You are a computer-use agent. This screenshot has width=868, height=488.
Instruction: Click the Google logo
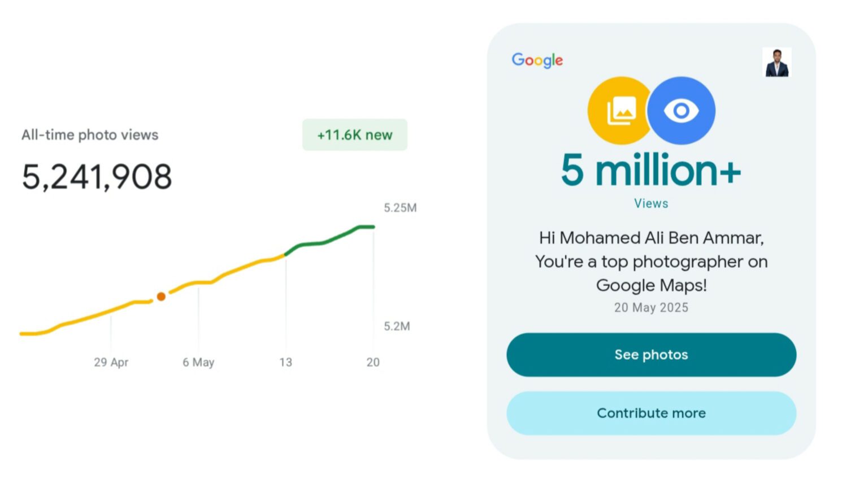pyautogui.click(x=537, y=60)
